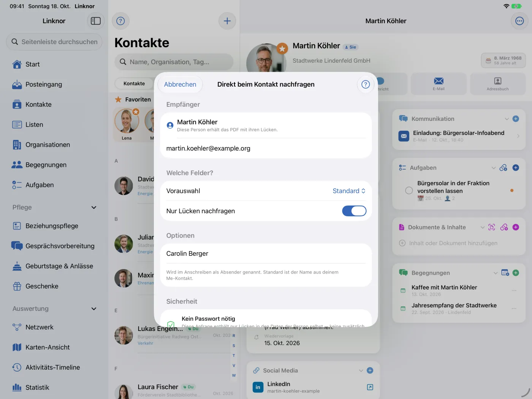
Task: Open Einladung: Bürgersolar-Infoabend email
Action: click(459, 136)
